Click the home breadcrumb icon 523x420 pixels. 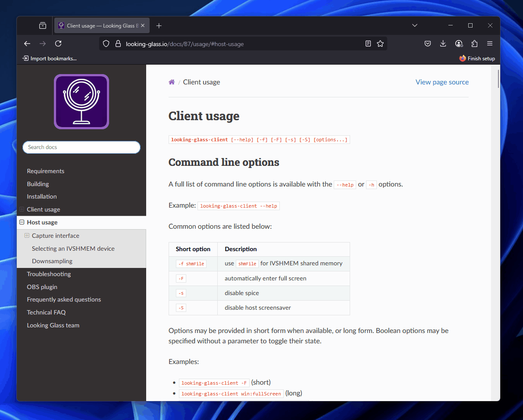click(172, 82)
